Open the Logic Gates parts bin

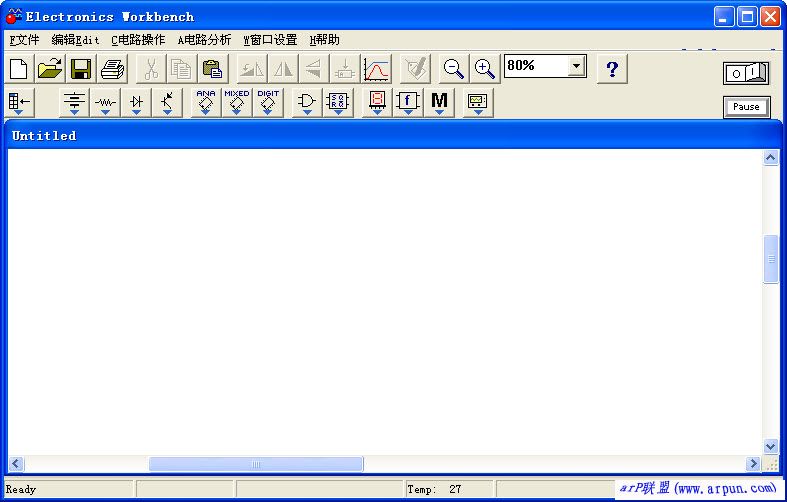307,102
